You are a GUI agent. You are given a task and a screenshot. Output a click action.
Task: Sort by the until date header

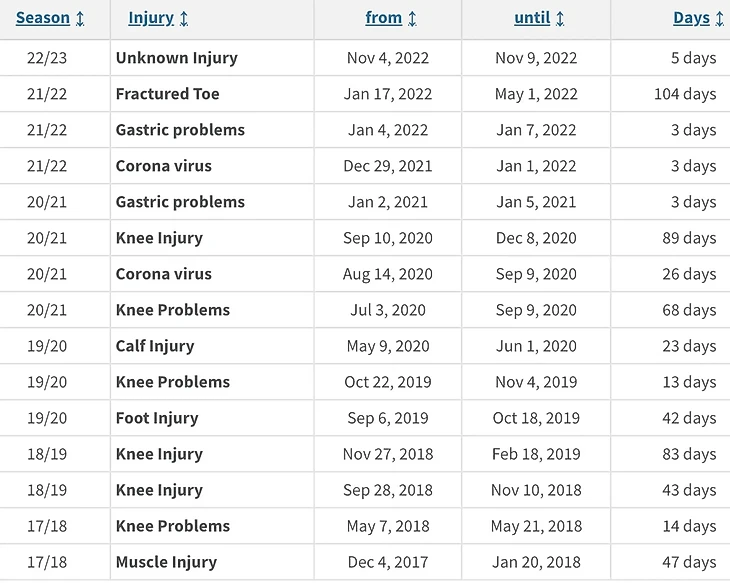pyautogui.click(x=532, y=18)
